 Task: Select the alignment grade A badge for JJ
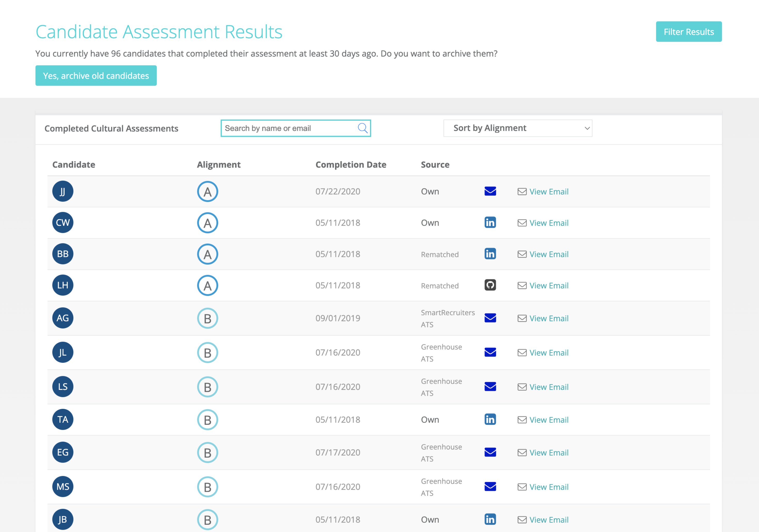coord(207,191)
